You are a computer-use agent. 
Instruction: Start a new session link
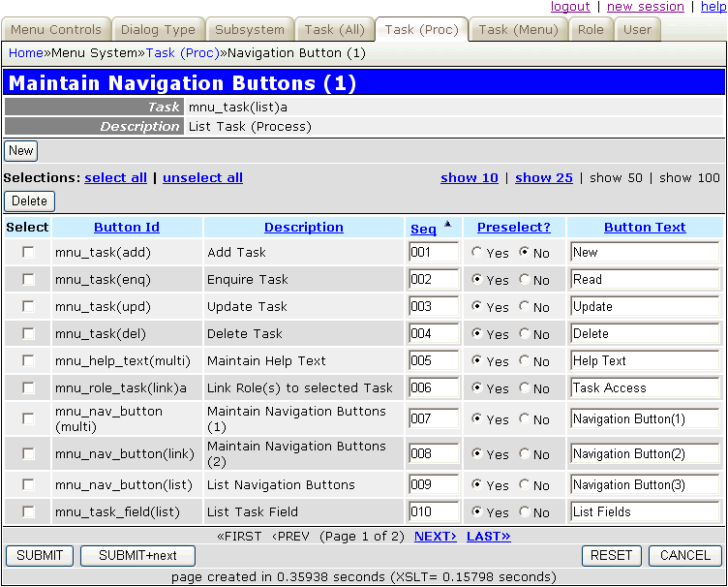click(x=646, y=7)
